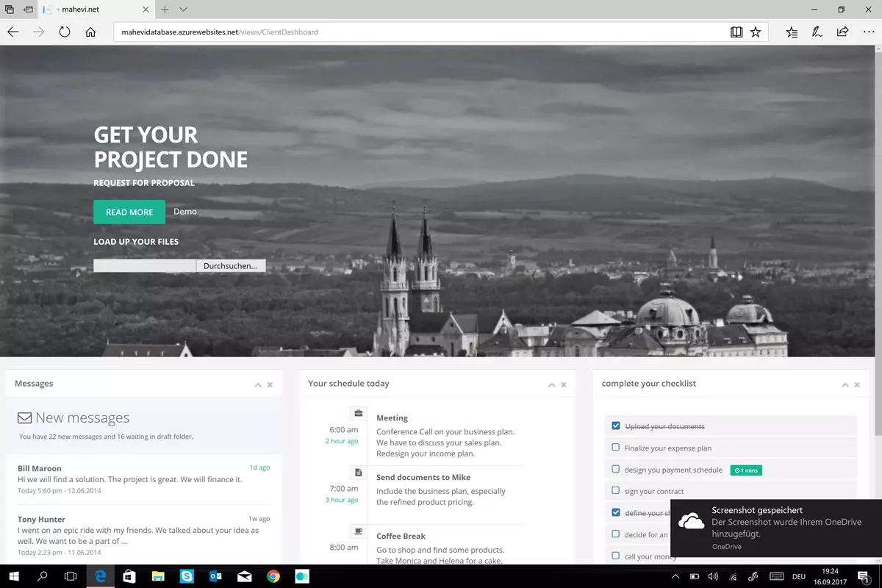Open a new tab with plus
The width and height of the screenshot is (882, 588).
[x=165, y=10]
